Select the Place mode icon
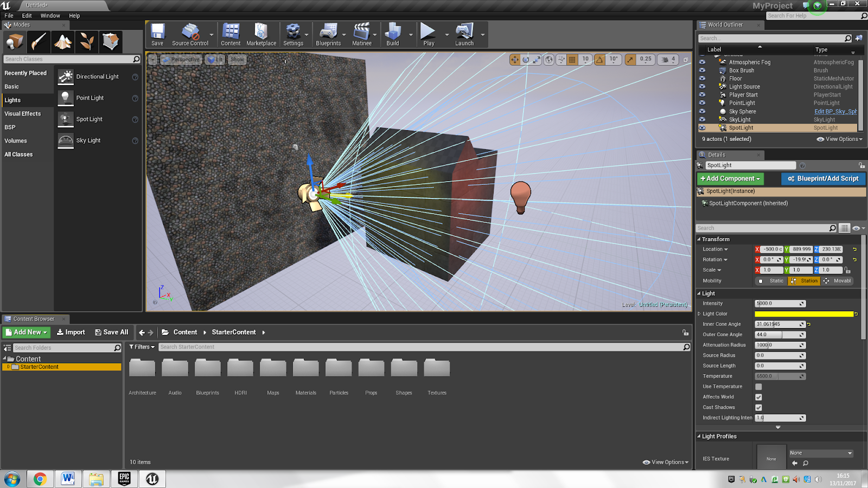 [x=15, y=42]
